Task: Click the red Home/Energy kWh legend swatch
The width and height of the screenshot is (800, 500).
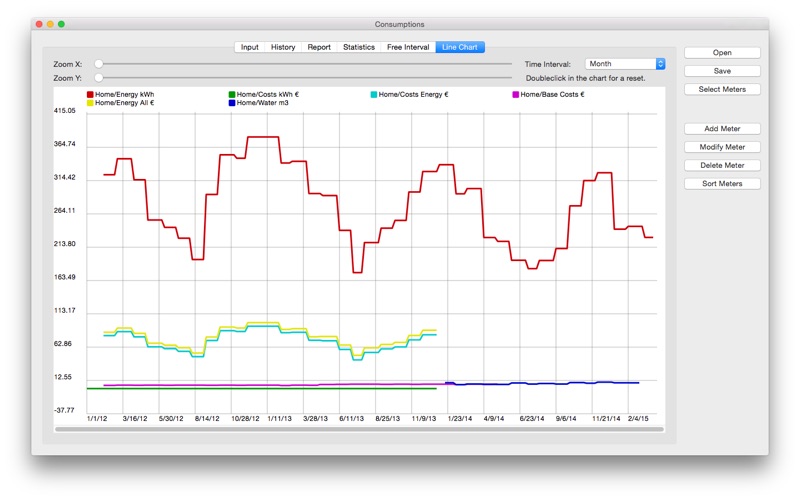Action: (x=90, y=94)
